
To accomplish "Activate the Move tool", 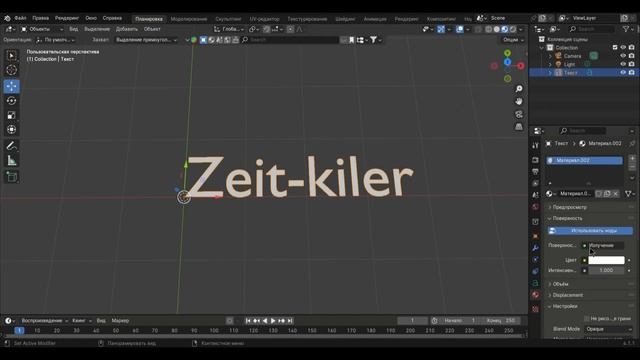I will tap(11, 86).
